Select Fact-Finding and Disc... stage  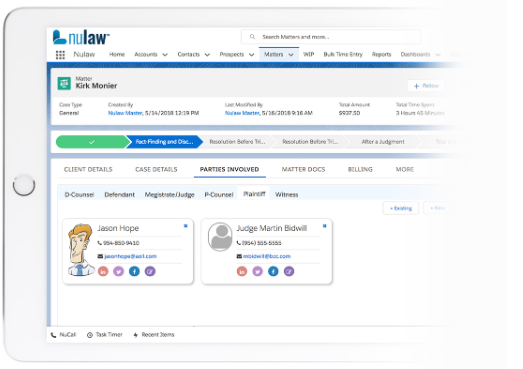(x=164, y=142)
